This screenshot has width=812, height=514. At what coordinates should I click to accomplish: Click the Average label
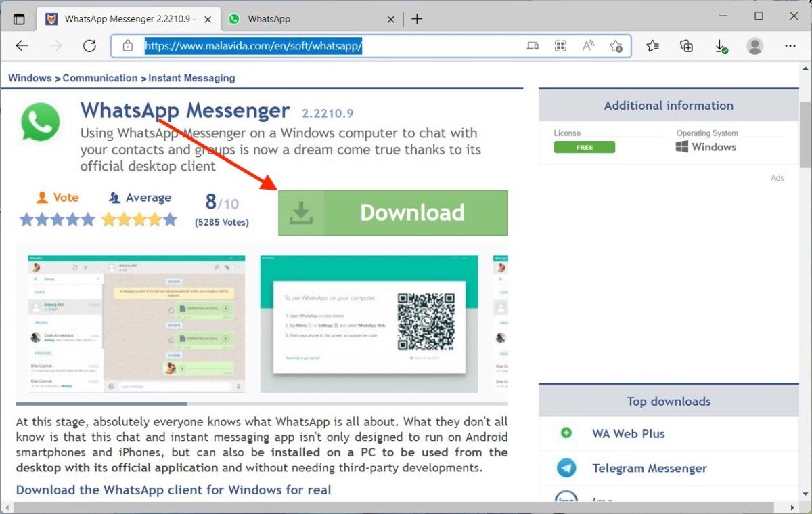point(148,198)
